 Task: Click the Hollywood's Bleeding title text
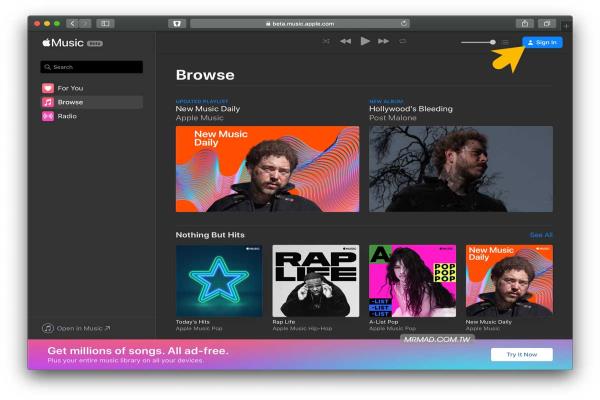pyautogui.click(x=411, y=109)
